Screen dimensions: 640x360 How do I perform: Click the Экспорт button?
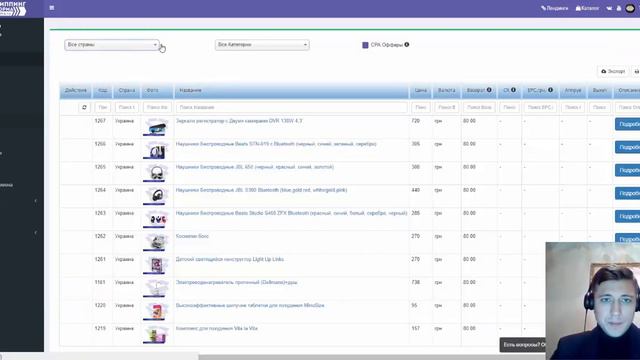[x=613, y=71]
